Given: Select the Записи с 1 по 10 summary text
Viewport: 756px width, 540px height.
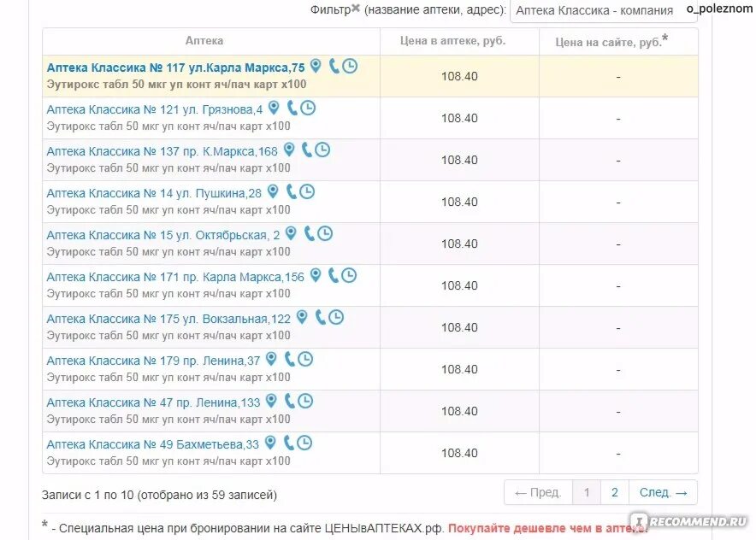Looking at the screenshot, I should [x=159, y=495].
